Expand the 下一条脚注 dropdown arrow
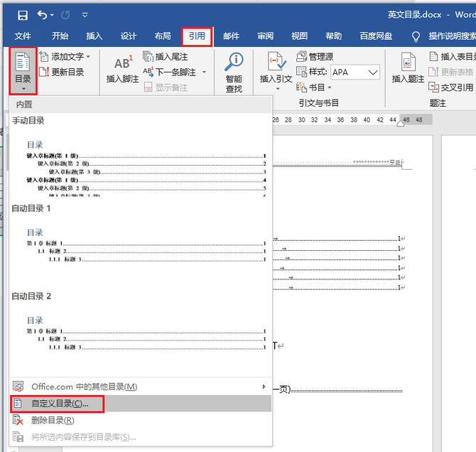 pyautogui.click(x=204, y=72)
